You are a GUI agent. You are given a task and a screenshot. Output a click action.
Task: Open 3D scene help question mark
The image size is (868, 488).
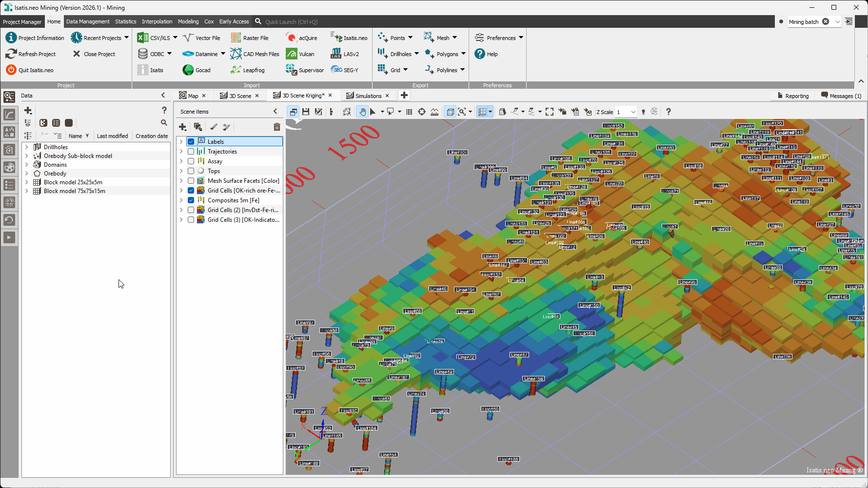coord(669,112)
